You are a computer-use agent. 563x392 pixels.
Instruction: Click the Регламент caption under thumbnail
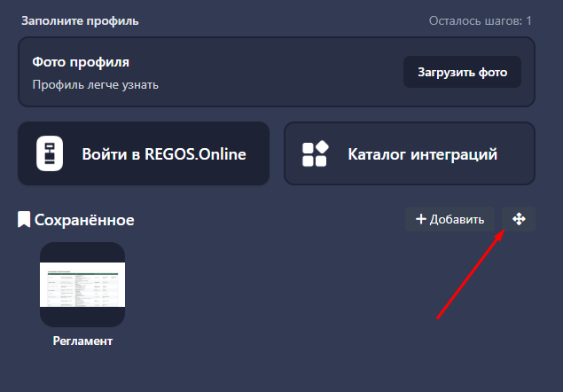point(82,341)
